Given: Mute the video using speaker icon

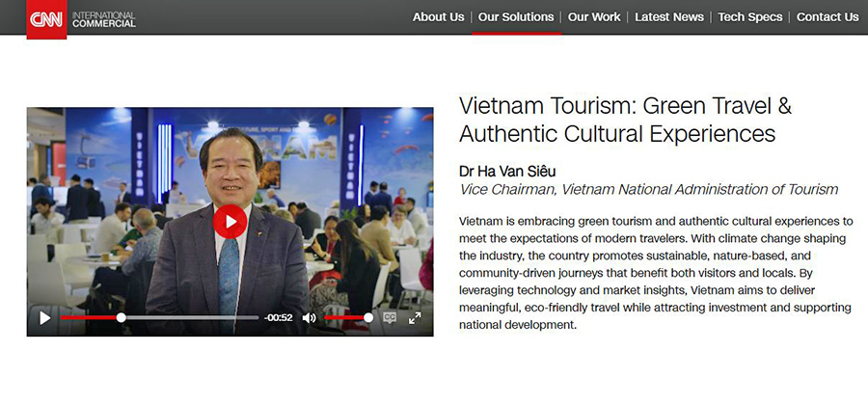Looking at the screenshot, I should pyautogui.click(x=309, y=317).
